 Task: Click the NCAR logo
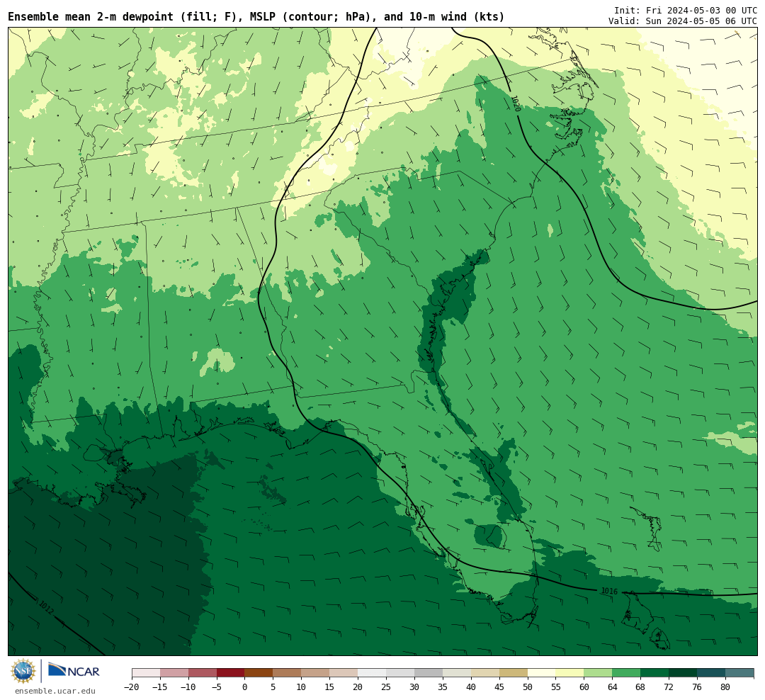coord(74,670)
